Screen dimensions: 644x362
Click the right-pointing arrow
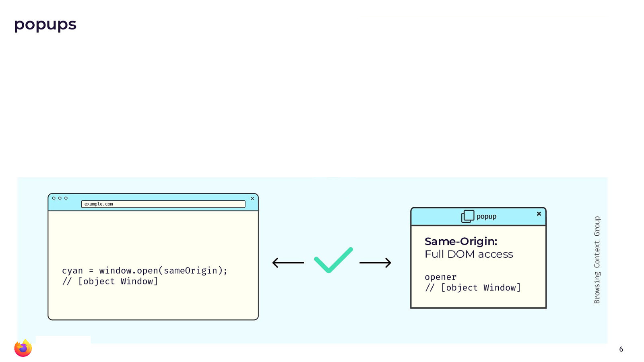(x=376, y=263)
